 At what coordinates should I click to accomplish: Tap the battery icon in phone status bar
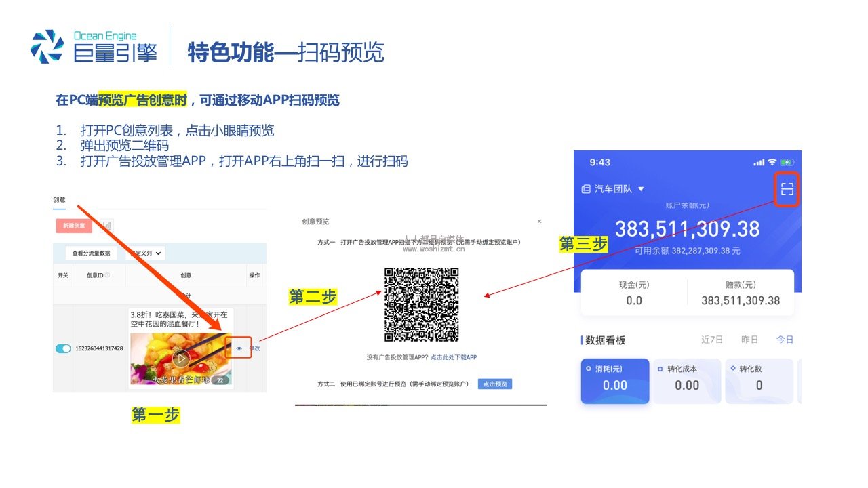(x=787, y=163)
